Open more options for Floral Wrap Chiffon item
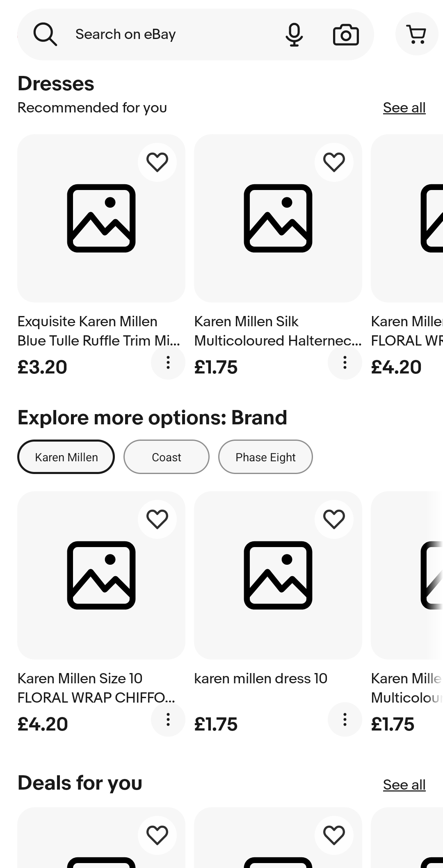443x868 pixels. [168, 719]
